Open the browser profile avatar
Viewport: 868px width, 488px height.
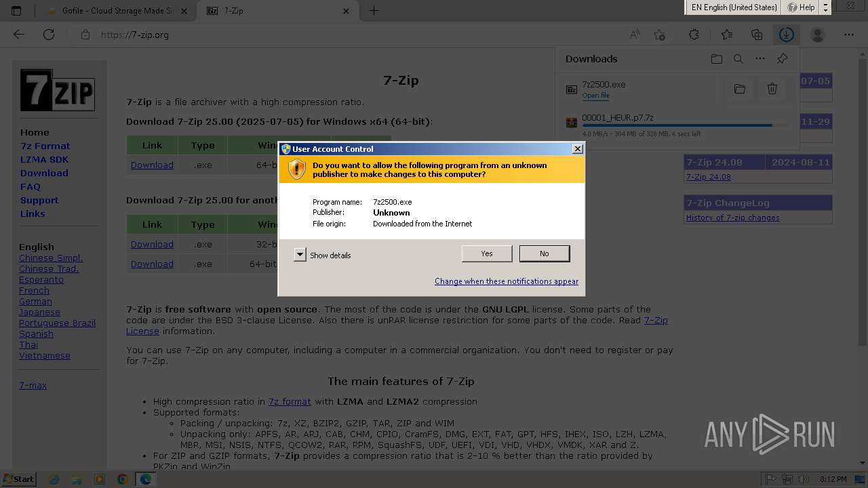pos(818,35)
